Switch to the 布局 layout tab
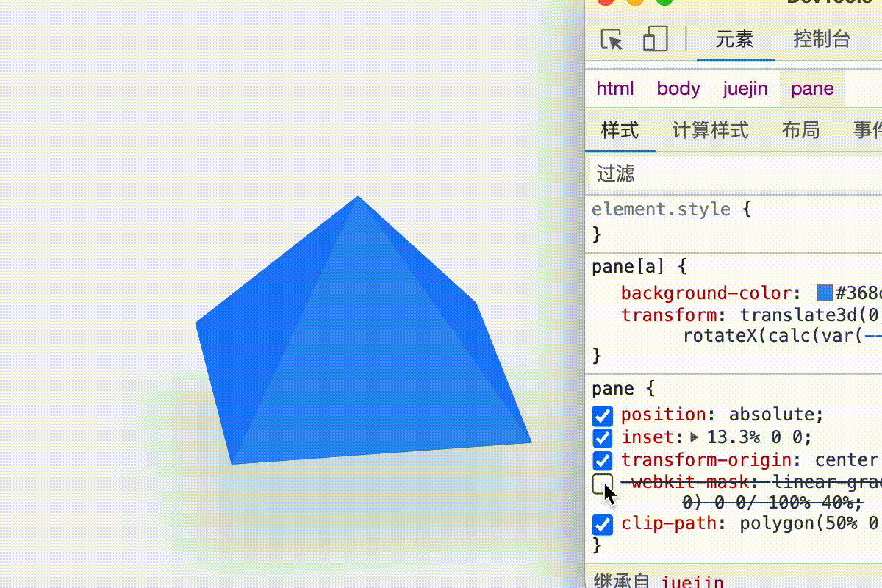This screenshot has height=588, width=882. pos(801,130)
